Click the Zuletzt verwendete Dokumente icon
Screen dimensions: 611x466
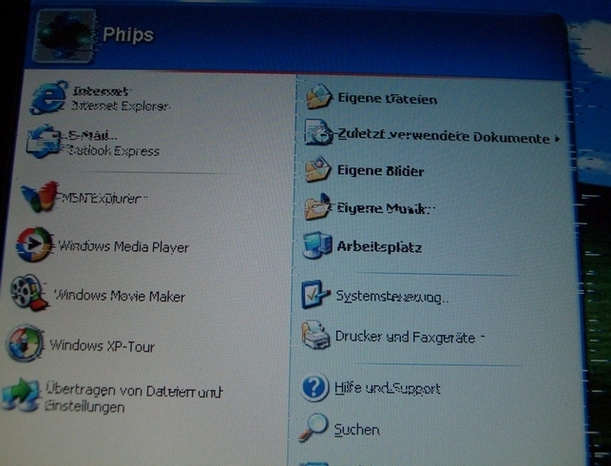pos(318,132)
